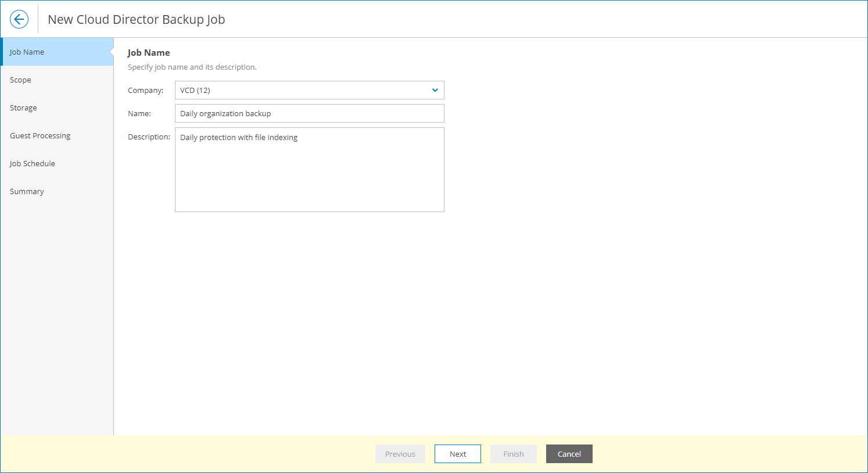Select the Job Name wizard step

point(57,52)
